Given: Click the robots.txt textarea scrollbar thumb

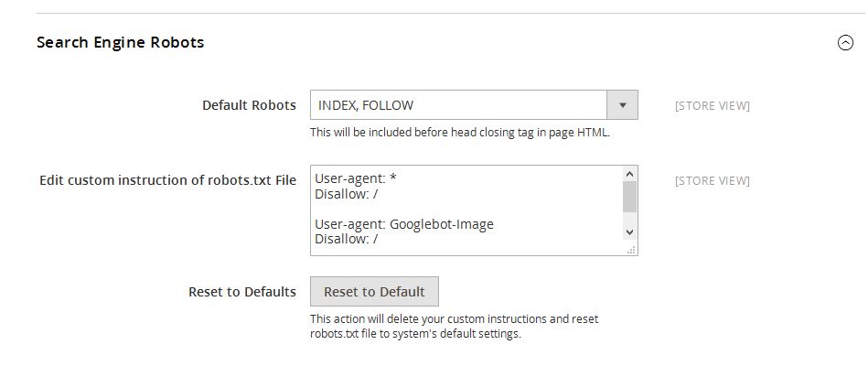Looking at the screenshot, I should point(629,197).
